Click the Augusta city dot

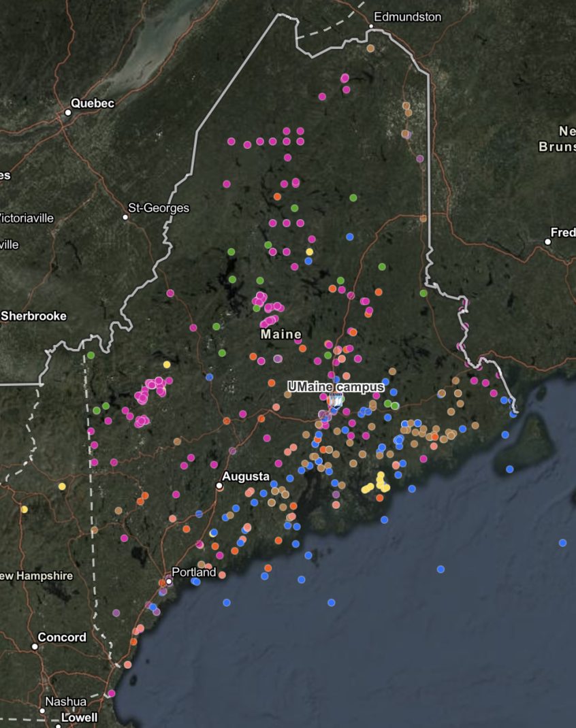coord(221,484)
